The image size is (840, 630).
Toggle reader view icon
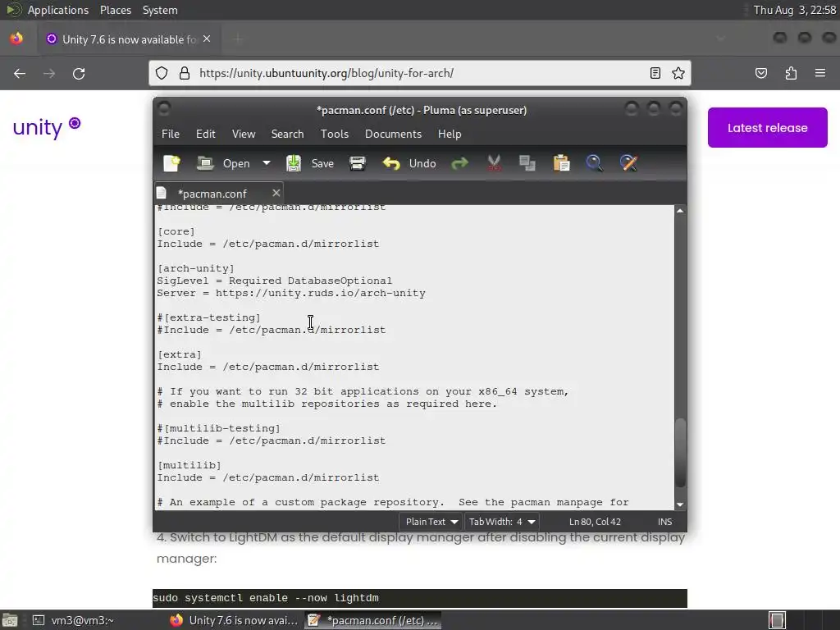[x=655, y=73]
